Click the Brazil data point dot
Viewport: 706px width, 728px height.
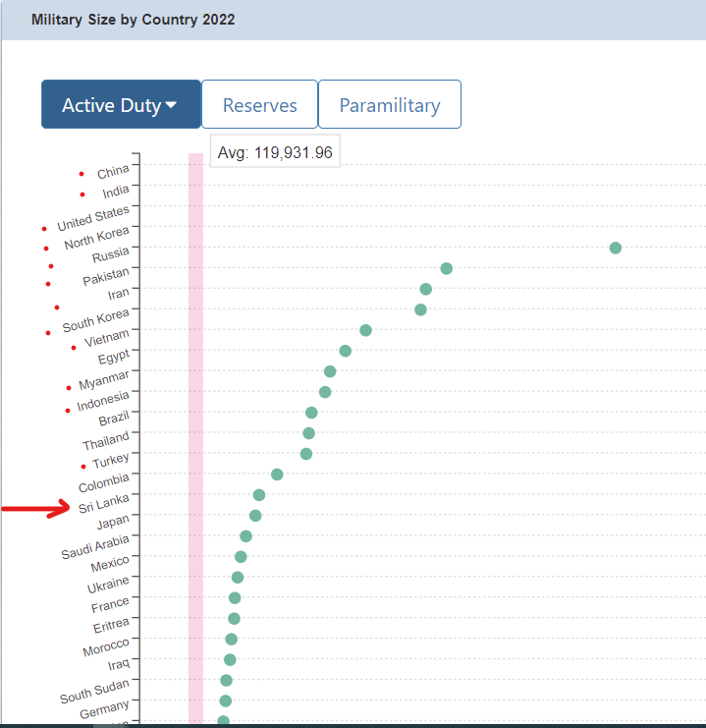(311, 413)
